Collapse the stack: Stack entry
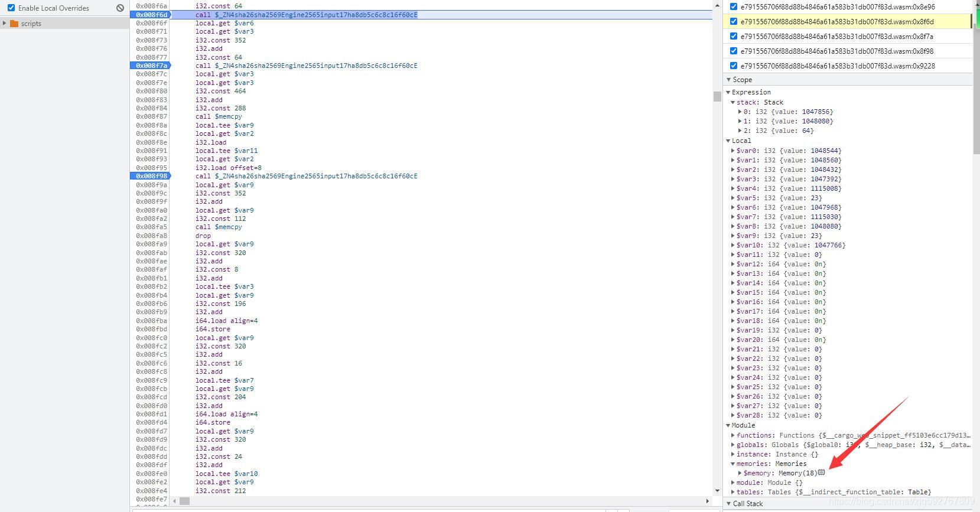 click(733, 102)
